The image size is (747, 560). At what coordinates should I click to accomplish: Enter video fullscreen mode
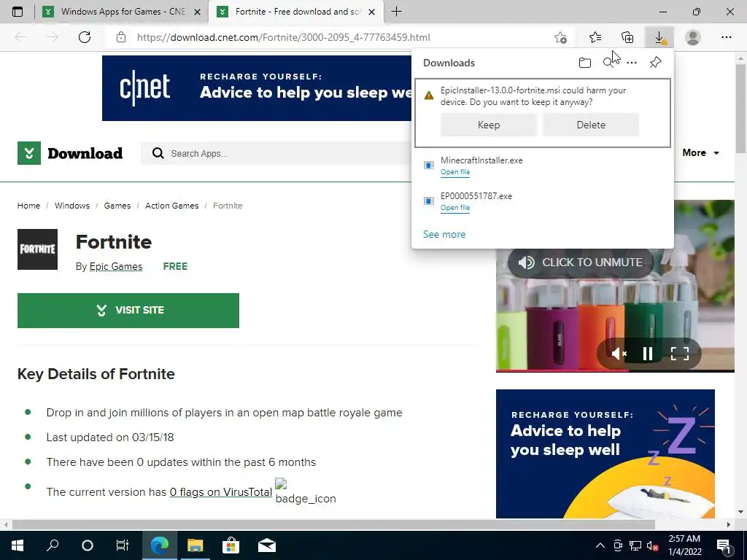(680, 354)
